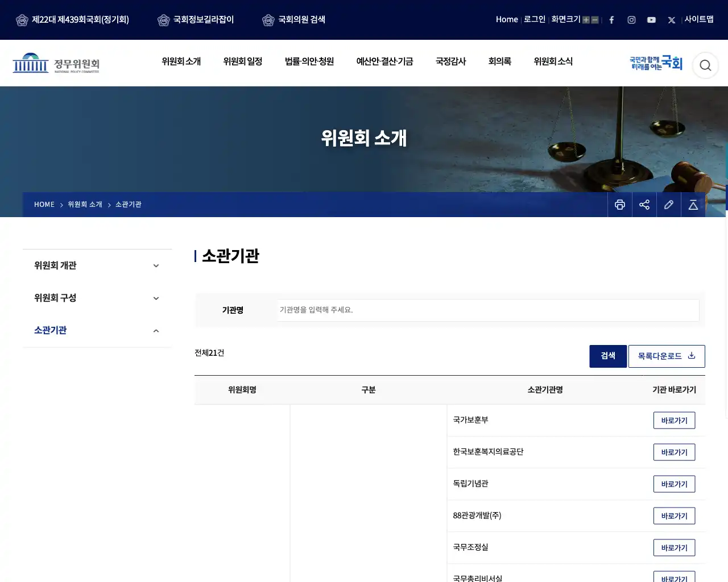Open the YouTube icon link
Viewport: 728px width, 582px height.
coord(651,20)
